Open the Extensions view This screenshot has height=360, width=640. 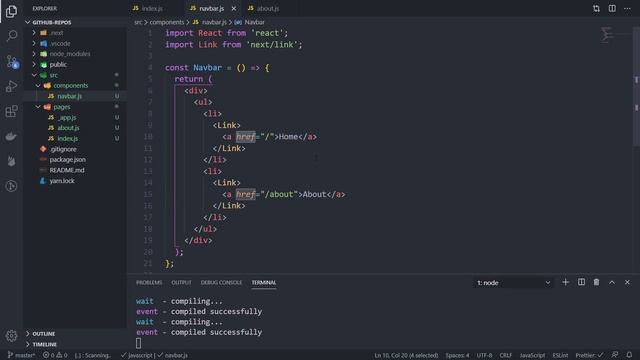click(11, 111)
